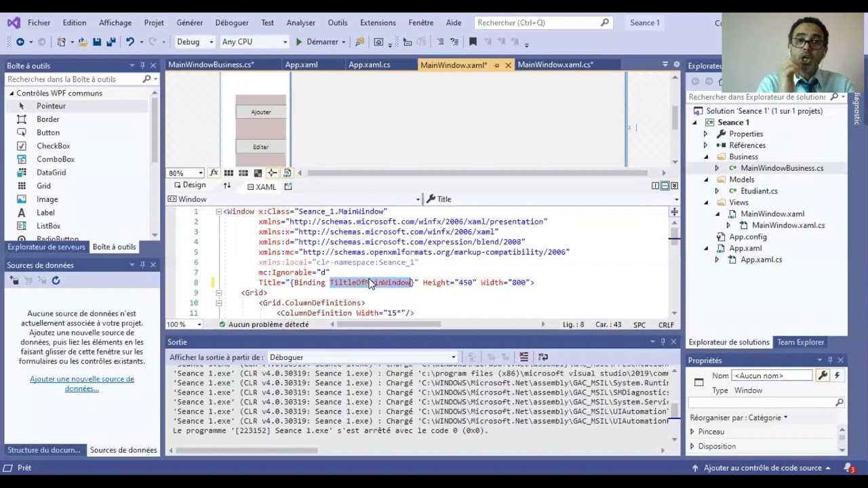This screenshot has height=488, width=868.
Task: Open the Any CPU platform dropdown
Action: tap(254, 42)
